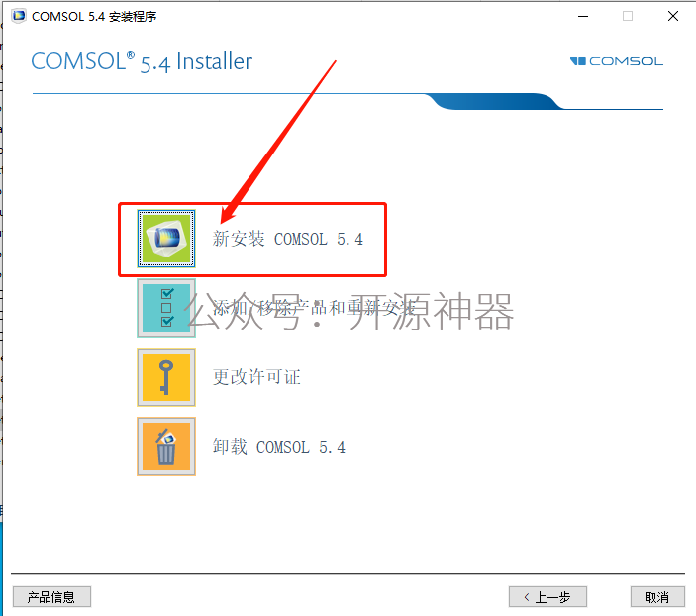
Task: Close the COMSOL installer window
Action: click(x=673, y=16)
